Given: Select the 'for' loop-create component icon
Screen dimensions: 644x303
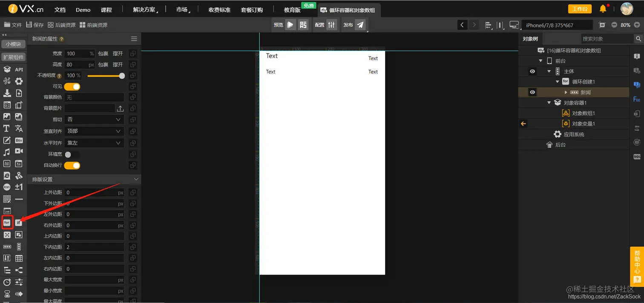Looking at the screenshot, I should click(x=7, y=222).
